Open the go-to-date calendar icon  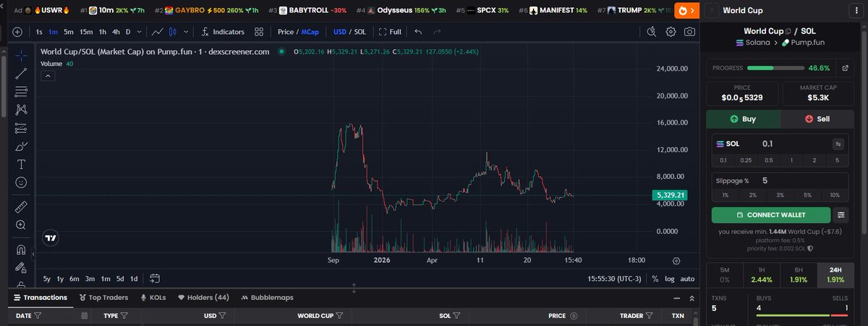(155, 278)
